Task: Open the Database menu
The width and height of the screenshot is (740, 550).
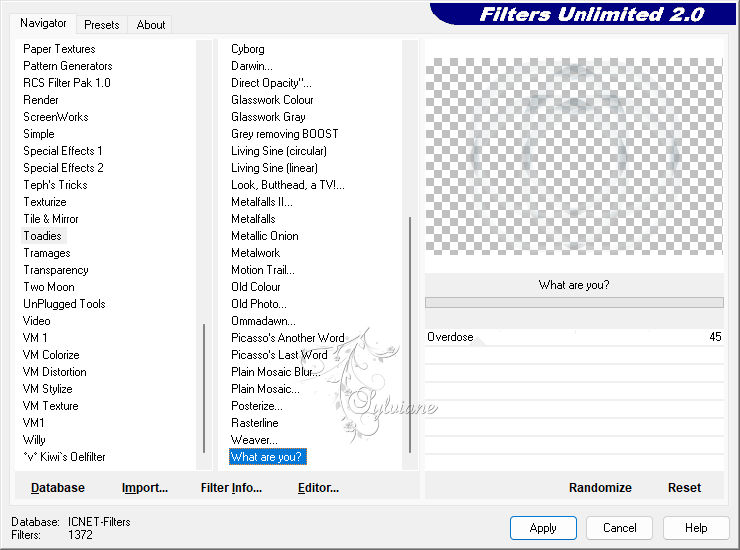Action: [x=58, y=488]
